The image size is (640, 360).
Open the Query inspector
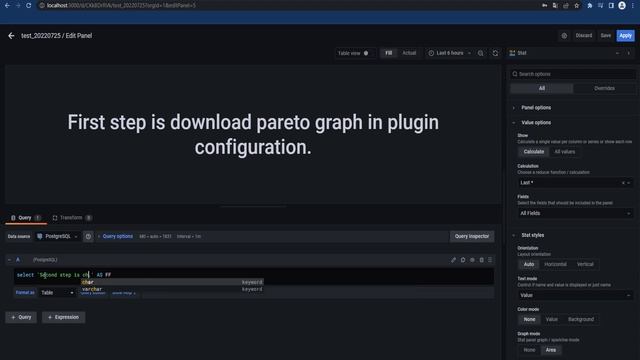[472, 236]
